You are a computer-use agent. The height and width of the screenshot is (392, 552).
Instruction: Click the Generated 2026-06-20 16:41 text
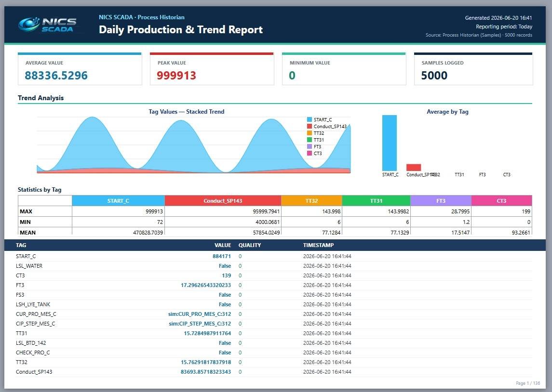[x=498, y=18]
